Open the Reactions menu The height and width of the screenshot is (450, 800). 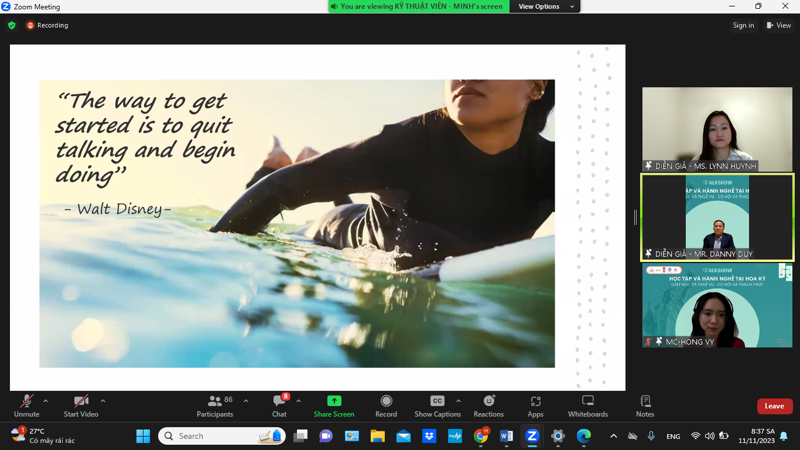point(488,405)
